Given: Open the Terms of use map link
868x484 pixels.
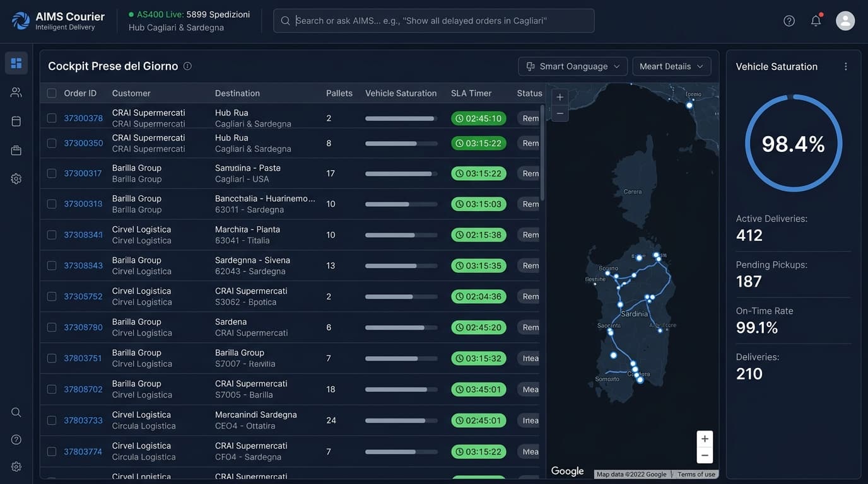Looking at the screenshot, I should tap(696, 474).
